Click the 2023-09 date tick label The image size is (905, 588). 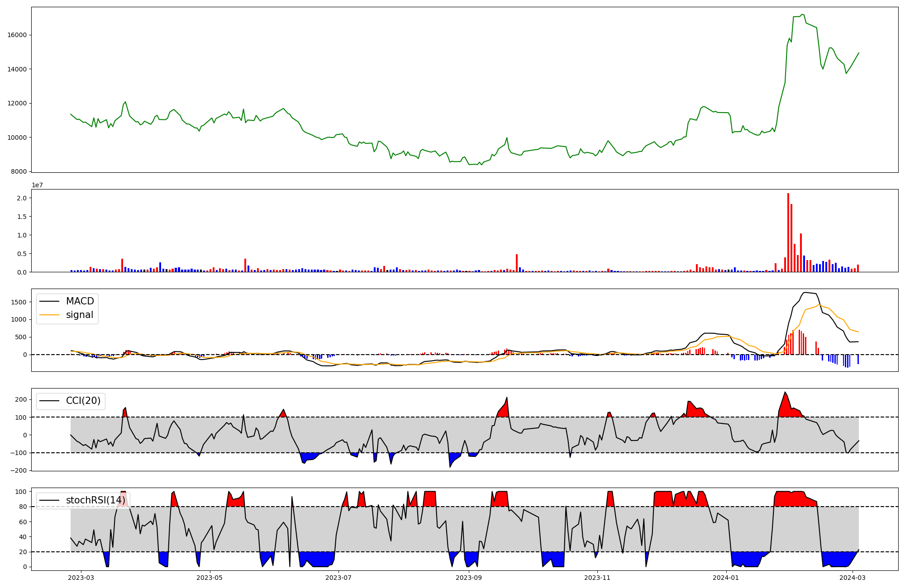[x=469, y=578]
